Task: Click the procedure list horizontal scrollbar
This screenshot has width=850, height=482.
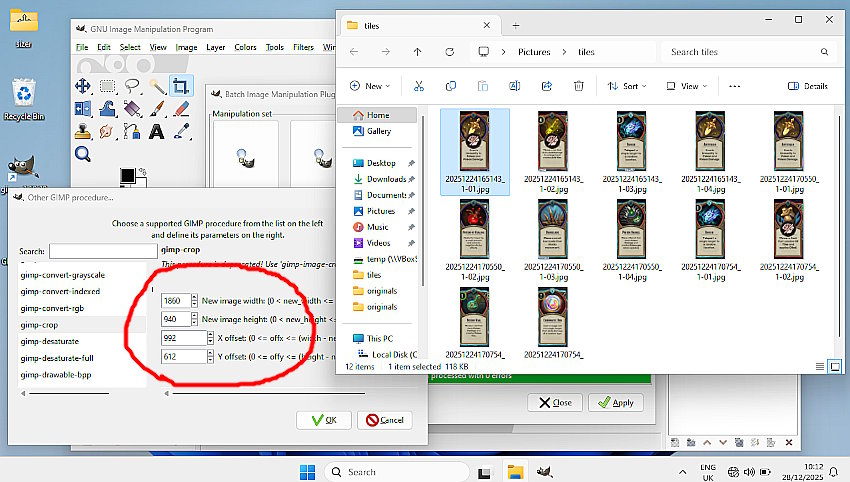Action: pyautogui.click(x=69, y=393)
